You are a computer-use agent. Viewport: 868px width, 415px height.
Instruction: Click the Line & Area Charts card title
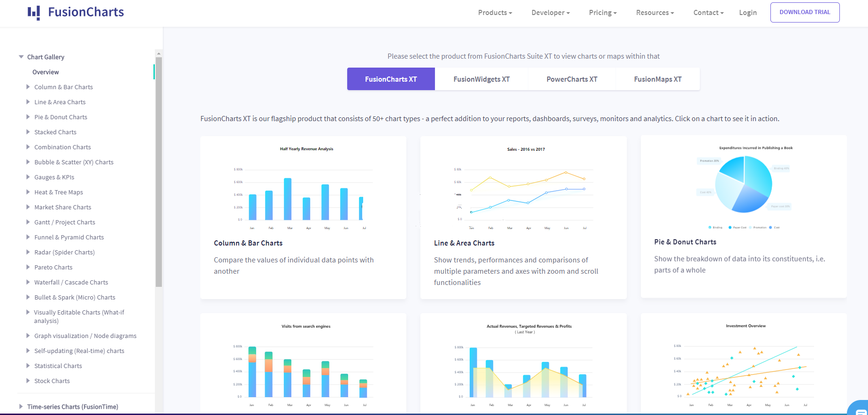464,243
